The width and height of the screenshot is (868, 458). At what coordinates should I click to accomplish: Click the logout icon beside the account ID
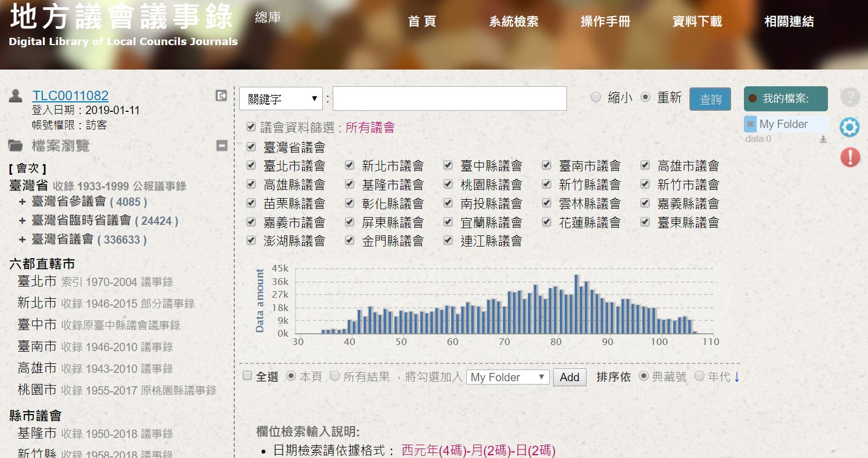tap(221, 96)
